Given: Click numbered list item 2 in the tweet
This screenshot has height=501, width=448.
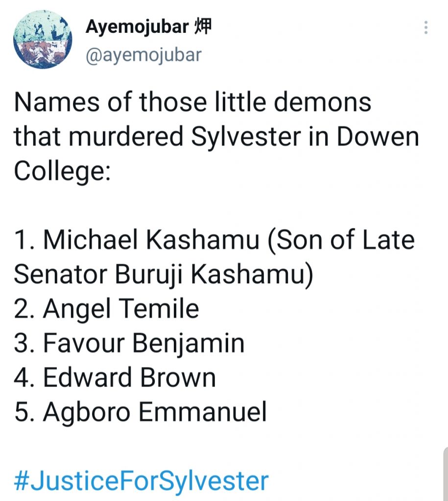Looking at the screenshot, I should pos(106,309).
